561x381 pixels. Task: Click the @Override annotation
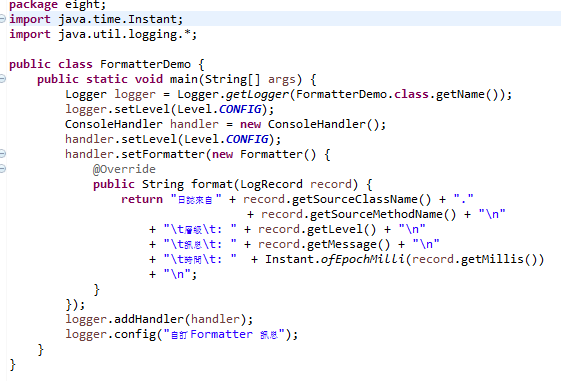click(124, 169)
